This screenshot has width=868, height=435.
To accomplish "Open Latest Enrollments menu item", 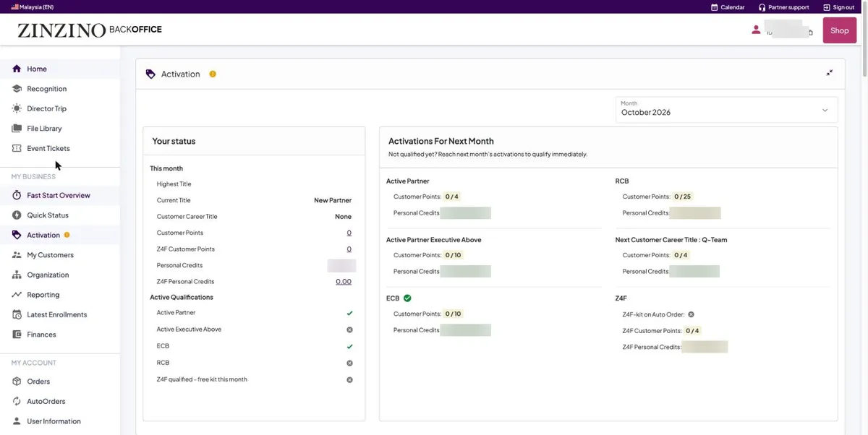I will click(57, 315).
